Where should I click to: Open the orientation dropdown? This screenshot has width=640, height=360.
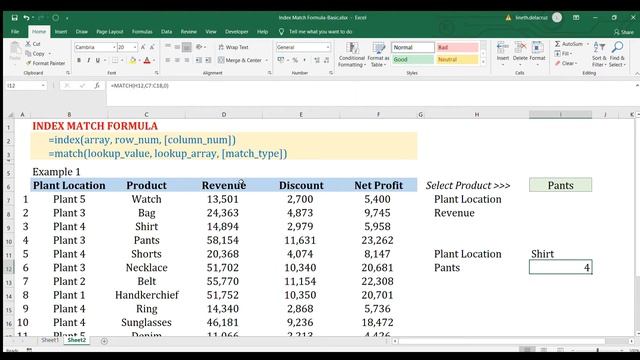point(200,47)
